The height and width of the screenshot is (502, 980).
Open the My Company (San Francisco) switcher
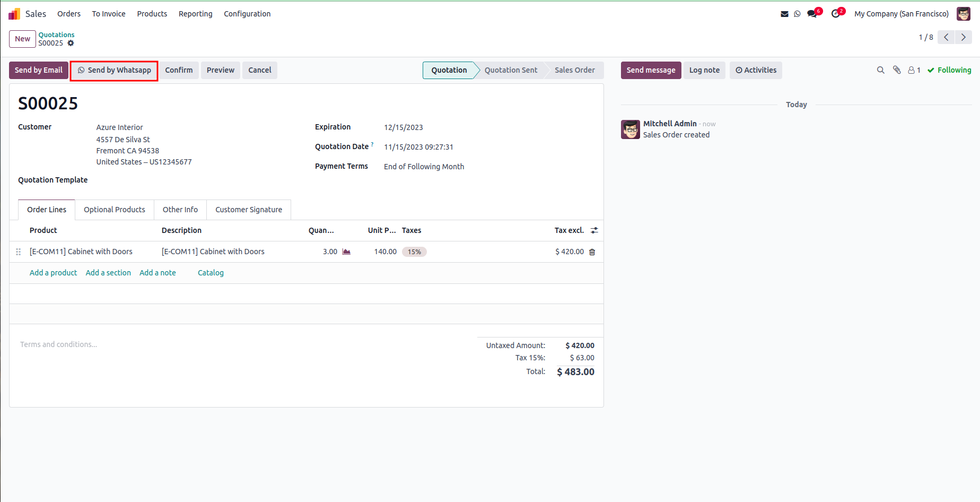902,14
